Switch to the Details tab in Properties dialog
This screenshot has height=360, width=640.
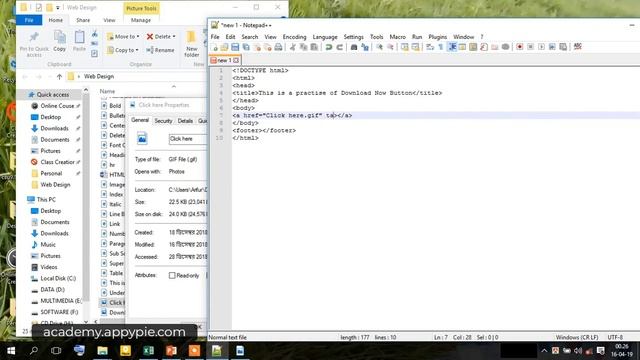[x=185, y=121]
